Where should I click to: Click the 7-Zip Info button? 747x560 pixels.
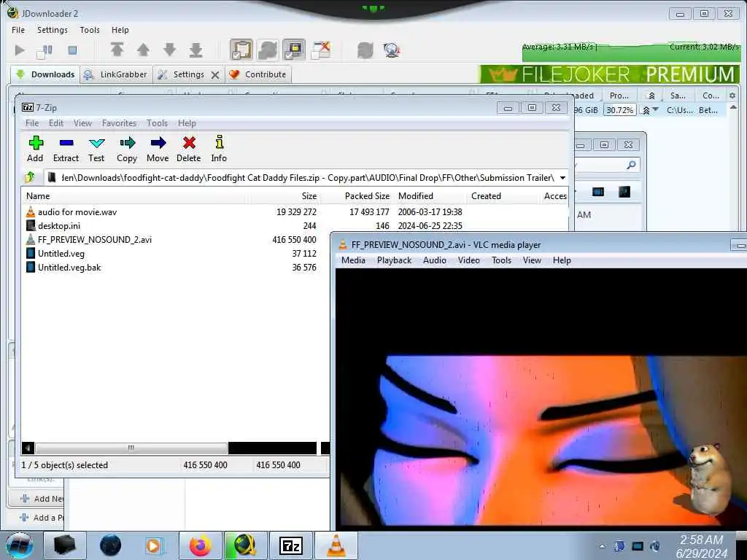coord(219,149)
